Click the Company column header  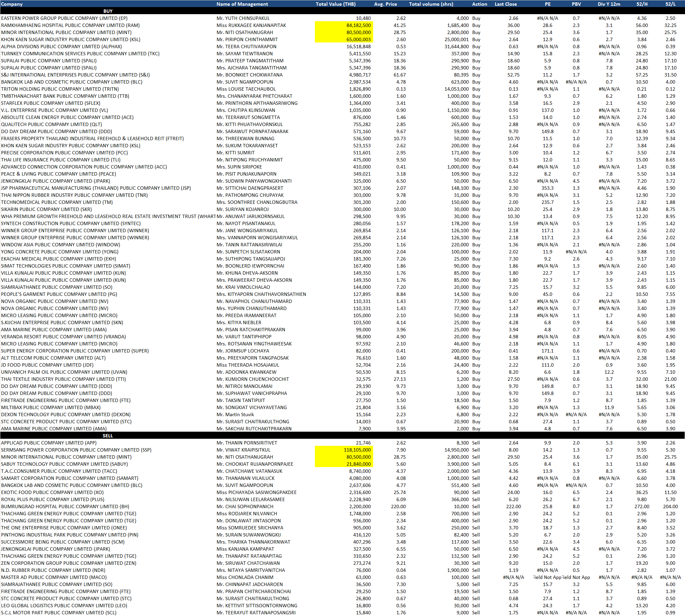coord(12,4)
